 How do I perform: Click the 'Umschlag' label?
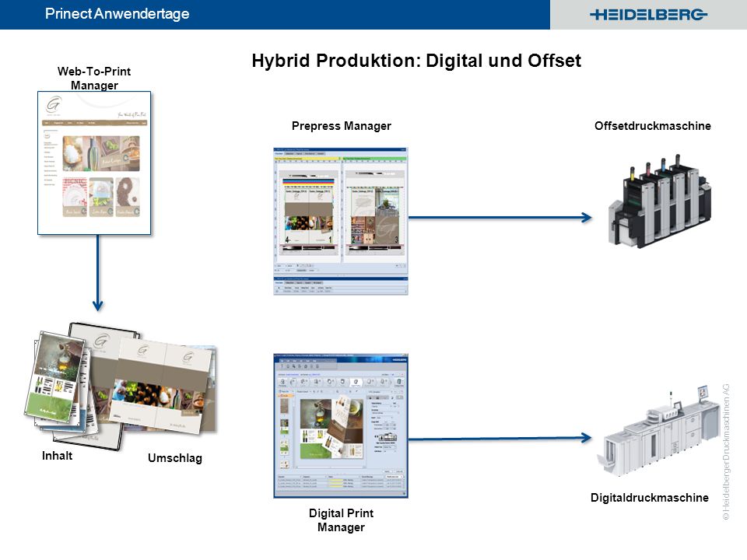coord(175,458)
